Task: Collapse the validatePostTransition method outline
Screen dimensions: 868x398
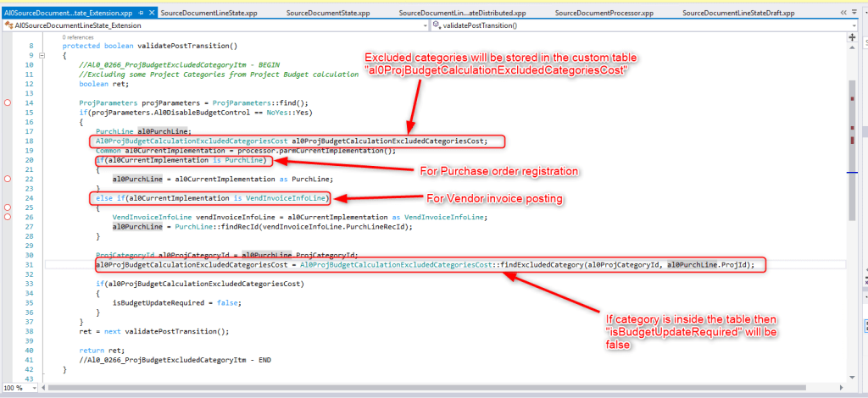Action: [42, 55]
